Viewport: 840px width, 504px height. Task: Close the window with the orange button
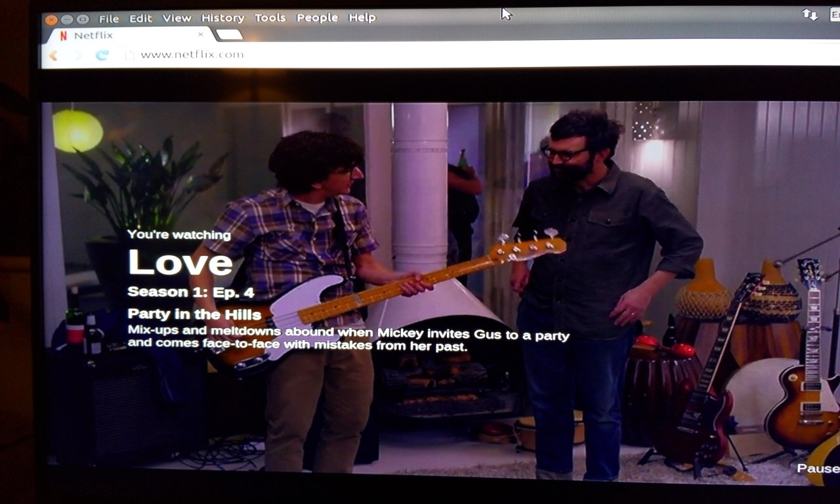[x=51, y=20]
